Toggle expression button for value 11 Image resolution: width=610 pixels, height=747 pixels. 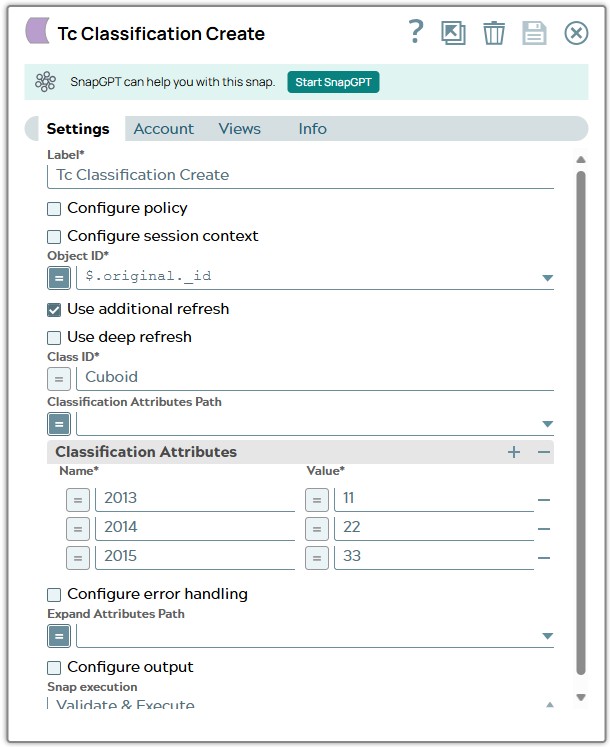[x=317, y=500]
